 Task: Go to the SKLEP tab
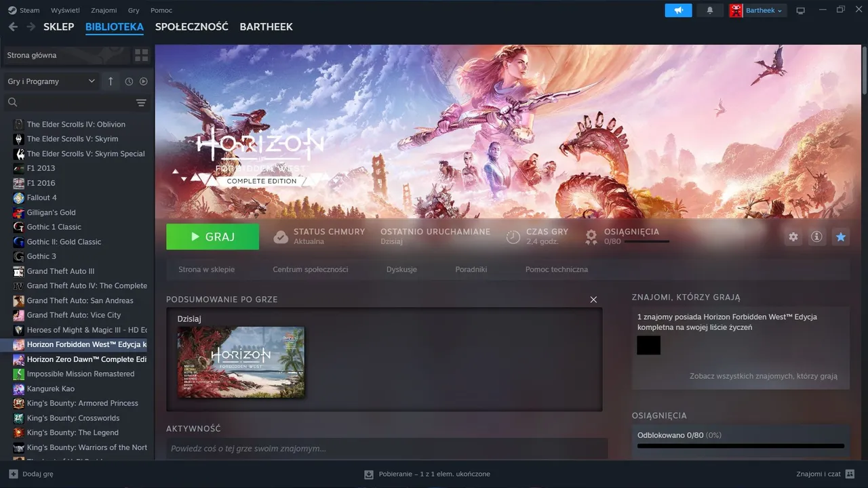click(58, 26)
